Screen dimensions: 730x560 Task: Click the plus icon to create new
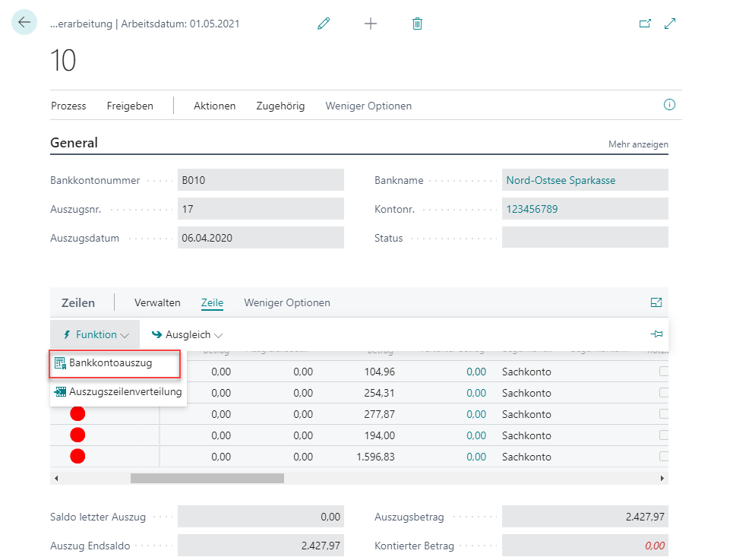[x=371, y=24]
